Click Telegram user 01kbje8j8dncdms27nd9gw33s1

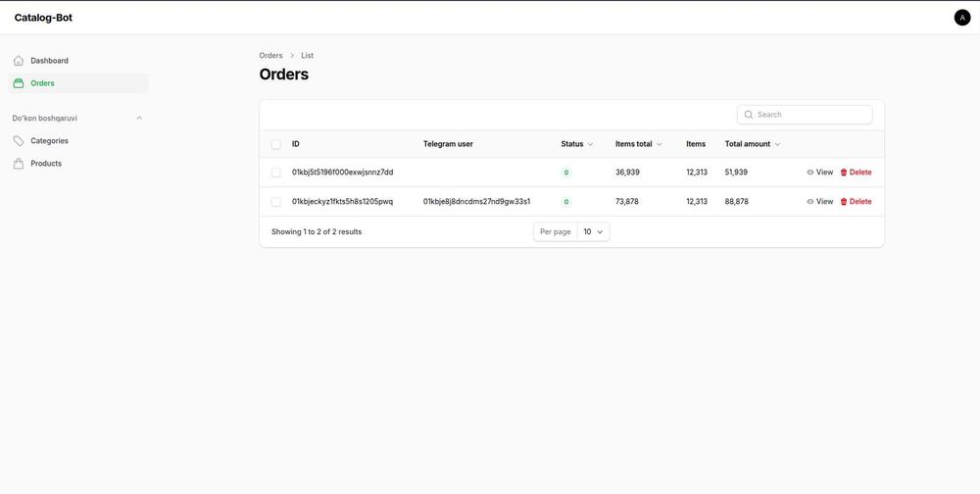click(477, 201)
